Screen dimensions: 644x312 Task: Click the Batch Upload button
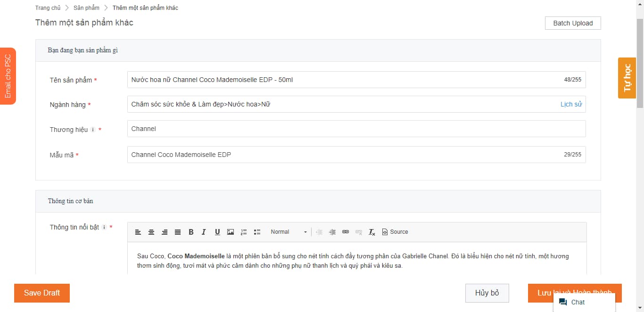pyautogui.click(x=573, y=23)
